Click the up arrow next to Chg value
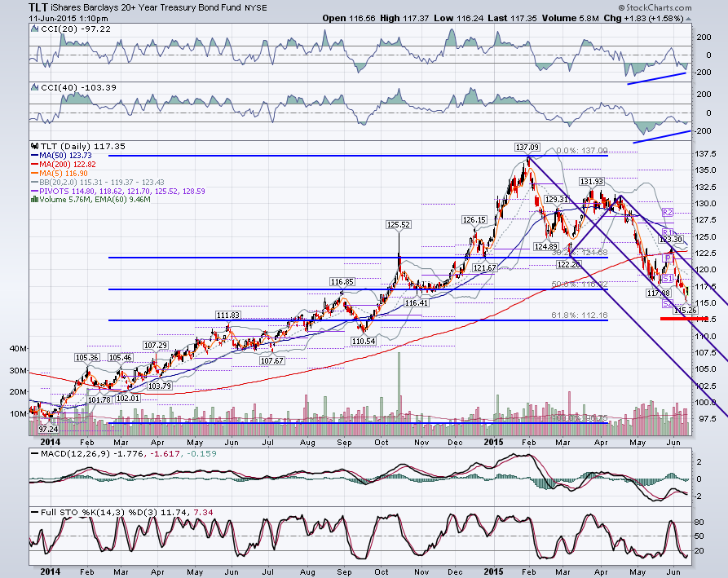Screen dimensions: 728x578 [x=688, y=19]
